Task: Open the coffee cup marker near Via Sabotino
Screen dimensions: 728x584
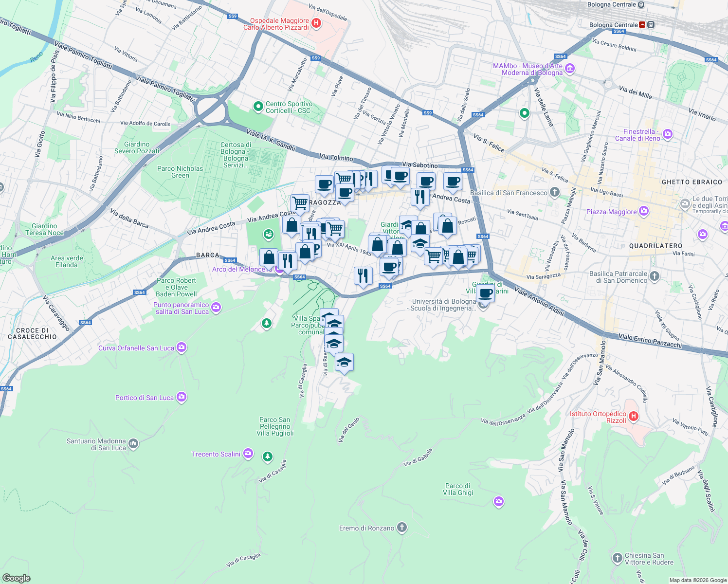Action: coord(399,176)
